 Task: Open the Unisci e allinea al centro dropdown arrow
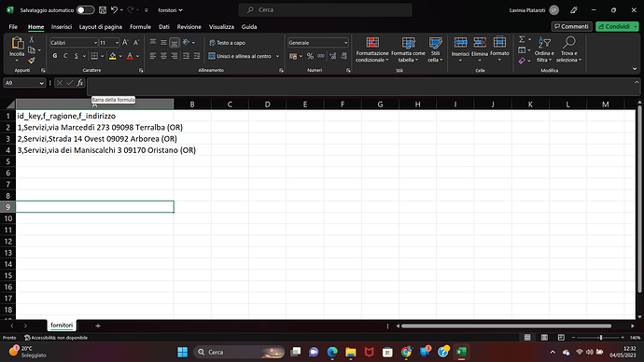[x=277, y=56]
